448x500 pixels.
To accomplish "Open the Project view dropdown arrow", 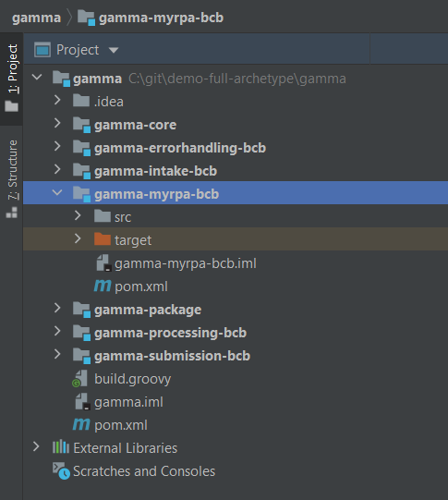I will [x=114, y=50].
